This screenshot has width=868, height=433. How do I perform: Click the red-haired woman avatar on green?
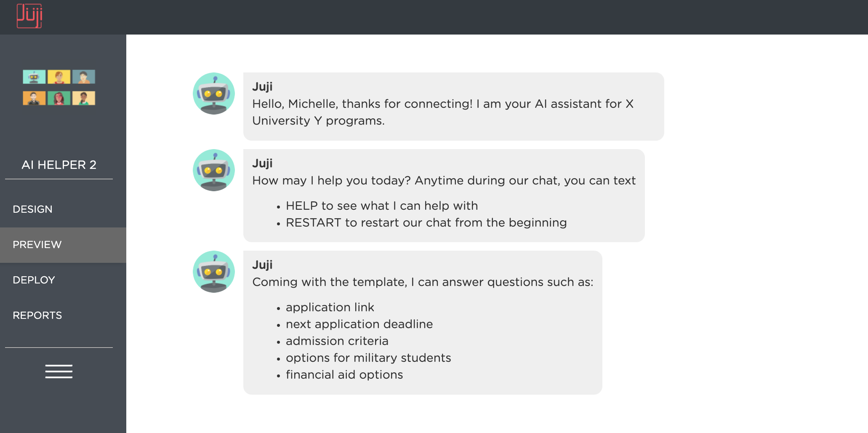point(59,98)
